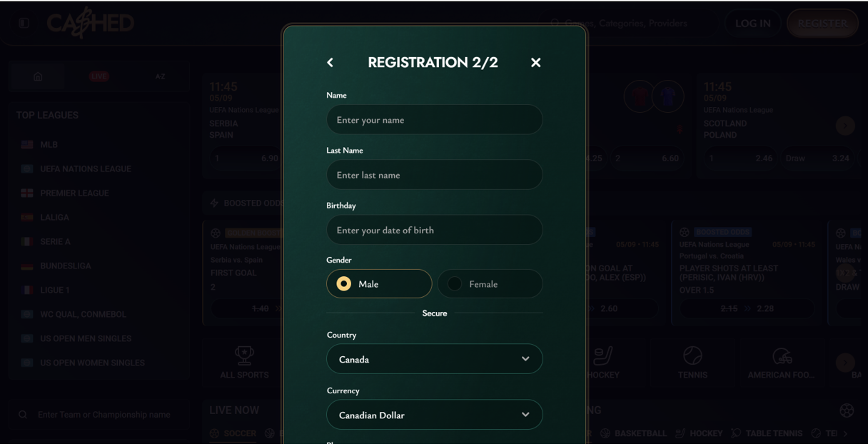Open the Canadian Dollar currency dropdown

click(434, 415)
